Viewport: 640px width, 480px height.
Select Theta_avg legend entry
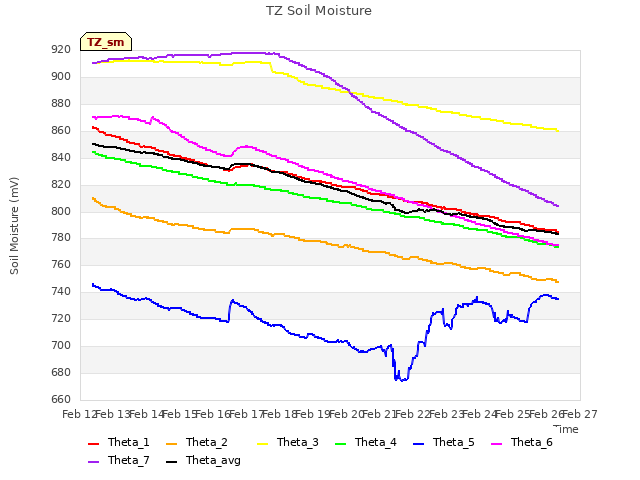tap(203, 460)
